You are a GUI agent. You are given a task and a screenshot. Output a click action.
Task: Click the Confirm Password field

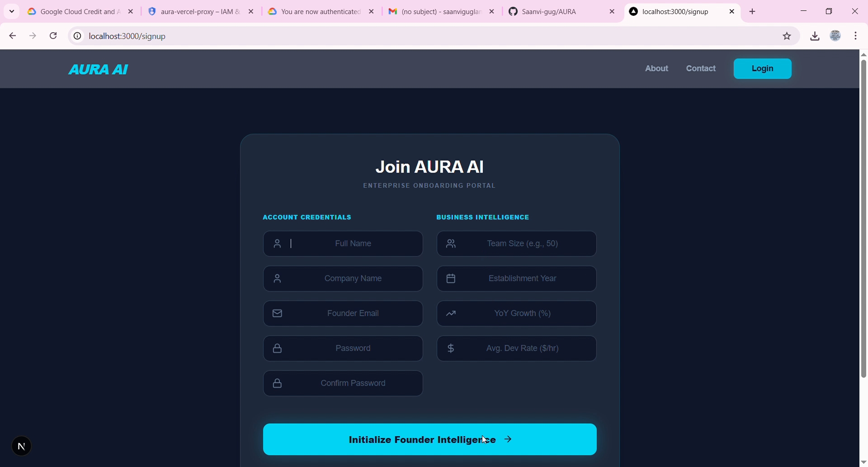344,383
